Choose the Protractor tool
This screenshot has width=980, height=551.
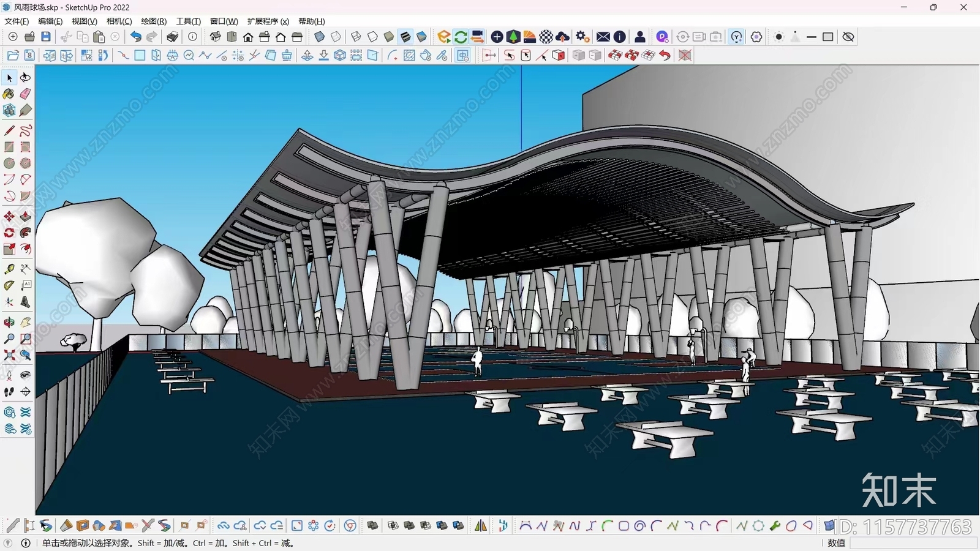point(9,285)
